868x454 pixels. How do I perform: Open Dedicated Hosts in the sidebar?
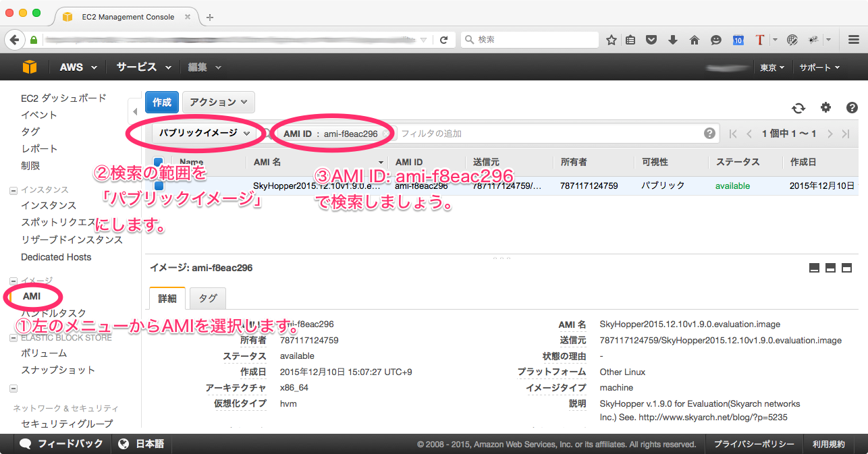pyautogui.click(x=56, y=257)
